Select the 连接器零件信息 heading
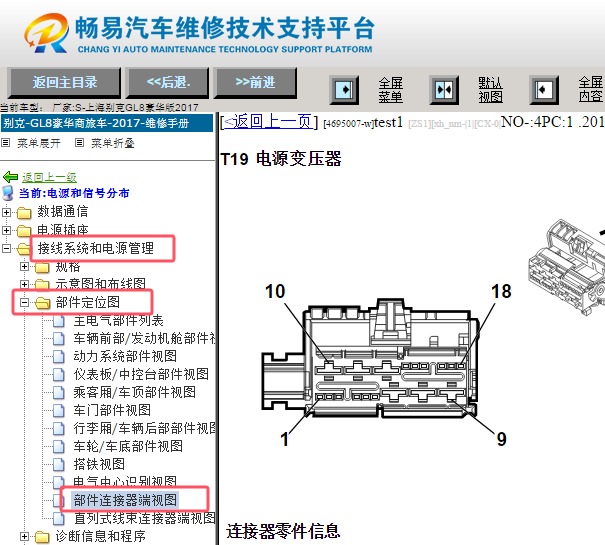Screen dimensions: 605x545 coord(283,531)
